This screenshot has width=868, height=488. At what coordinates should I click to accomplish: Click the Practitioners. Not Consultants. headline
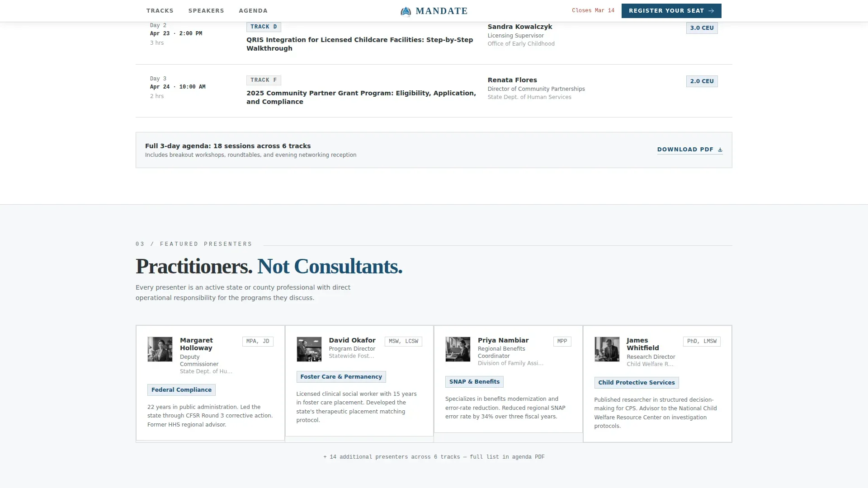269,266
